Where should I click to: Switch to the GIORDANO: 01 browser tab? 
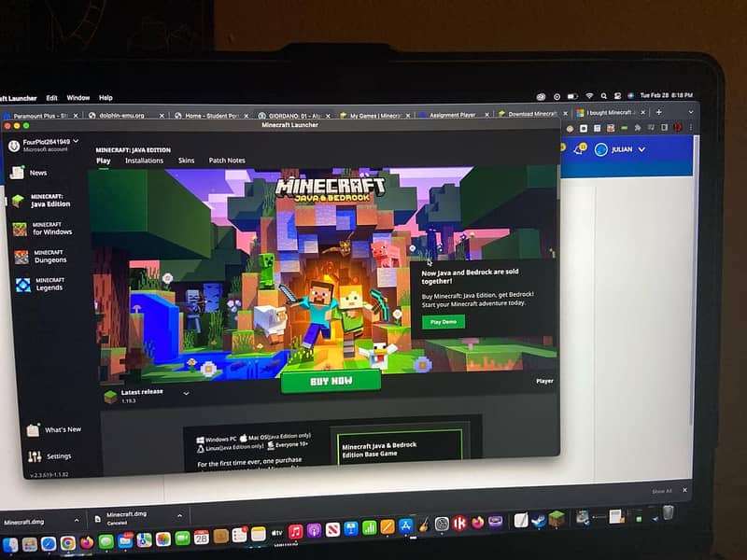(294, 115)
